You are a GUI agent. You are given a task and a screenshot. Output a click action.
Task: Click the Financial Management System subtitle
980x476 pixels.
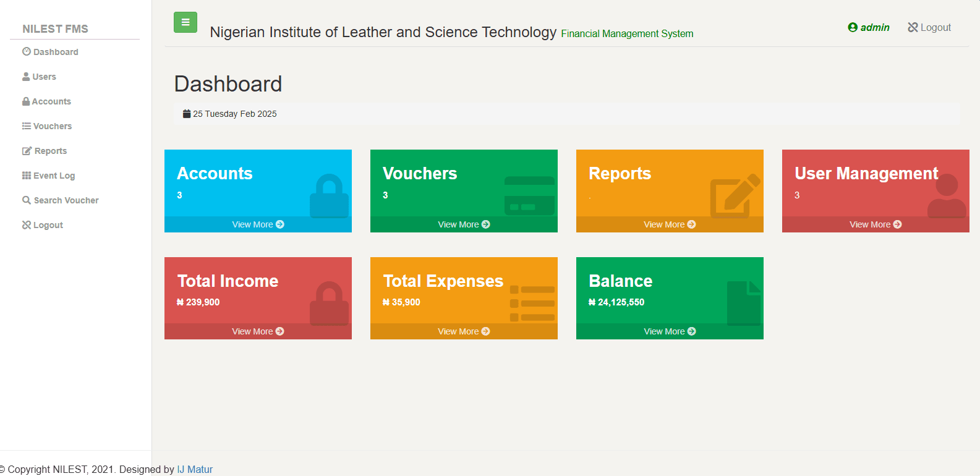click(x=627, y=33)
